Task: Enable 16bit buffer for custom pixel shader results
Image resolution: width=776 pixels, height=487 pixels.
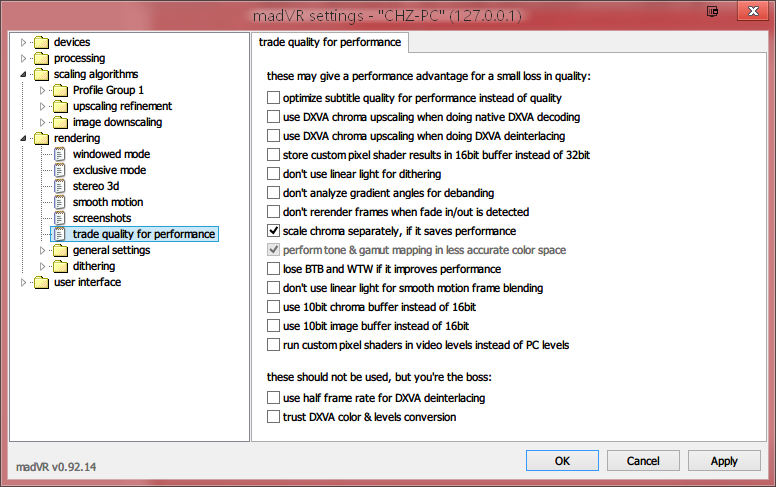Action: pos(273,154)
